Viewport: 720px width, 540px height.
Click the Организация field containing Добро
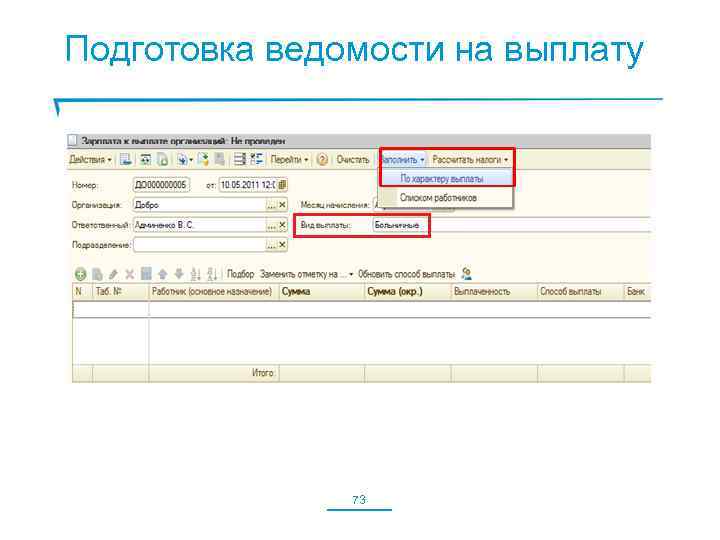click(199, 205)
